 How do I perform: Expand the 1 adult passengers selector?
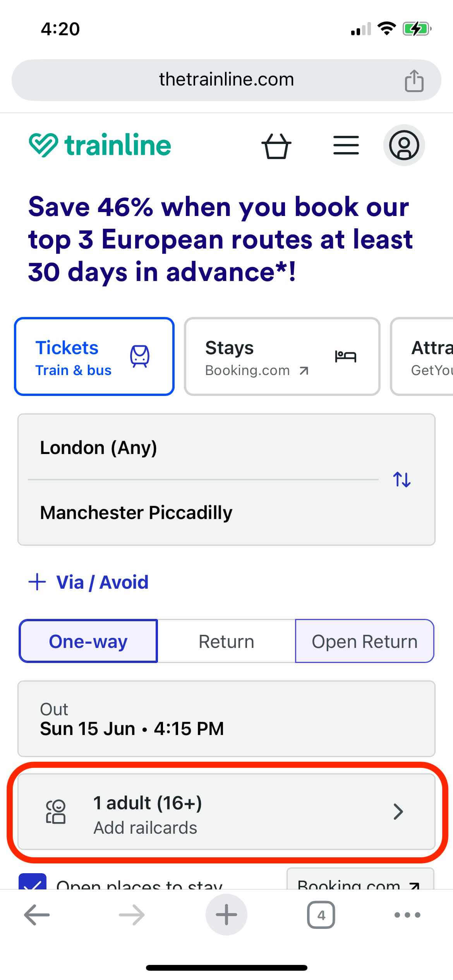226,812
